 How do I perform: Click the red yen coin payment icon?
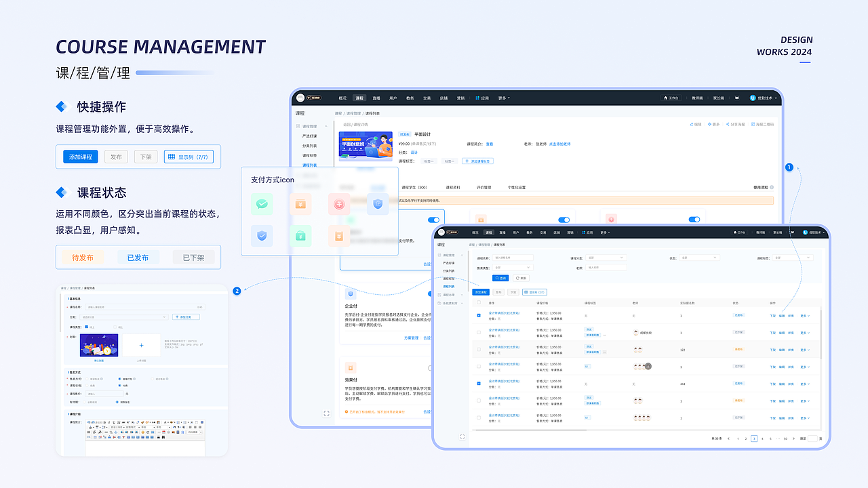pyautogui.click(x=339, y=204)
